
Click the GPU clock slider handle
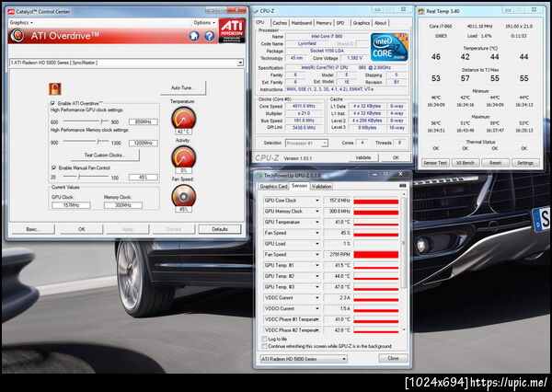[102, 121]
